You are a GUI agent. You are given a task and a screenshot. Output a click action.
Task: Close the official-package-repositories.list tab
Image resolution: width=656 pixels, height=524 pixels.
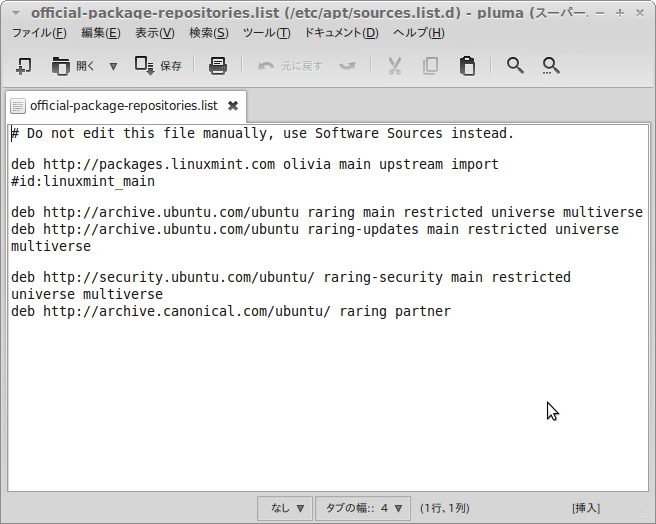[233, 106]
